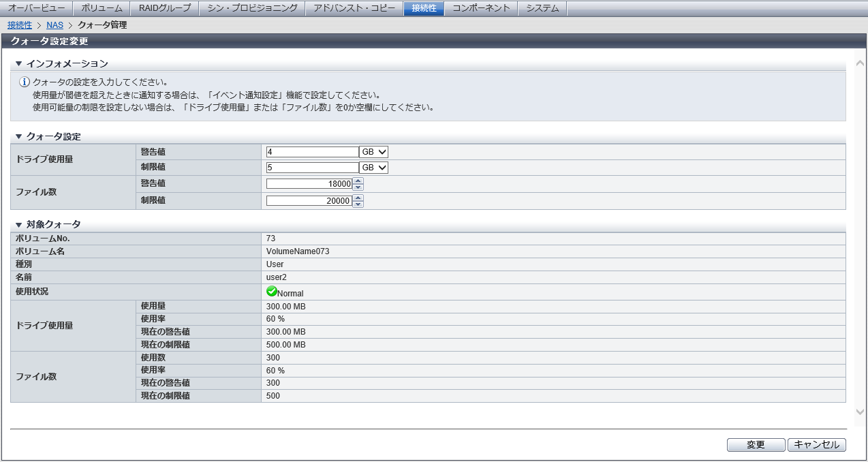Viewport: 868px width, 462px height.
Task: Go to the システム tab
Action: pyautogui.click(x=542, y=8)
